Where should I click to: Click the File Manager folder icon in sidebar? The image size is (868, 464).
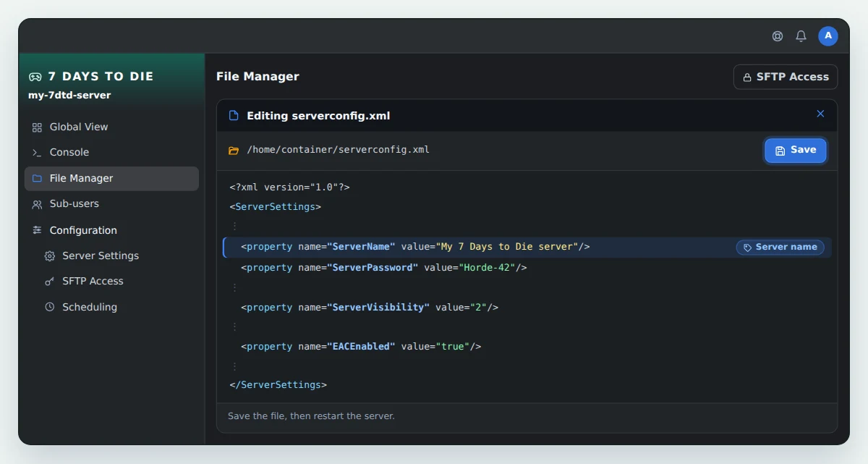pyautogui.click(x=37, y=179)
